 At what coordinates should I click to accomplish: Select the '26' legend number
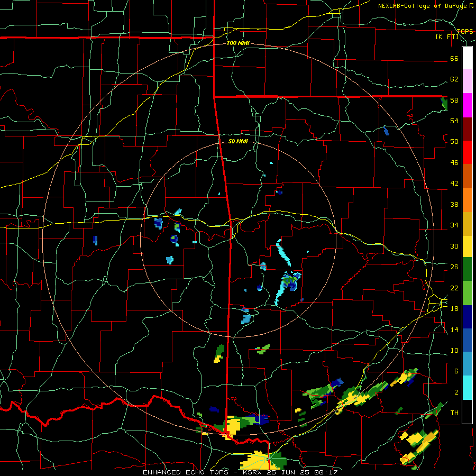[454, 267]
